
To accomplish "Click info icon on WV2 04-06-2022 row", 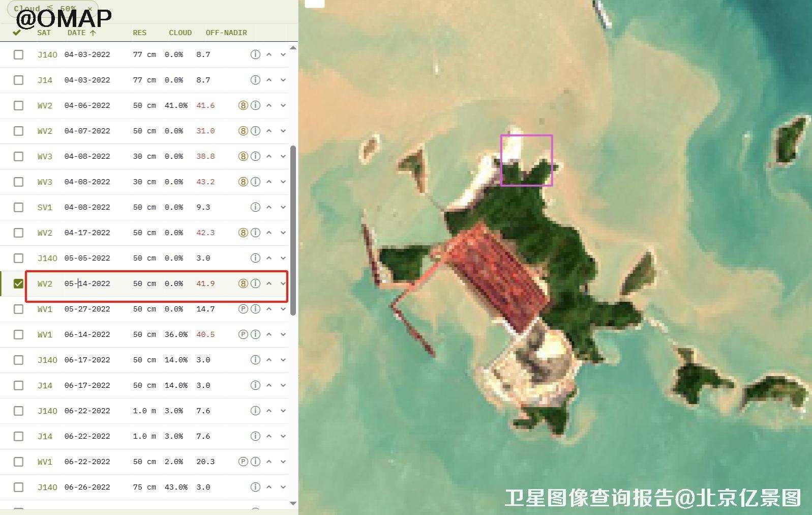I will point(255,105).
